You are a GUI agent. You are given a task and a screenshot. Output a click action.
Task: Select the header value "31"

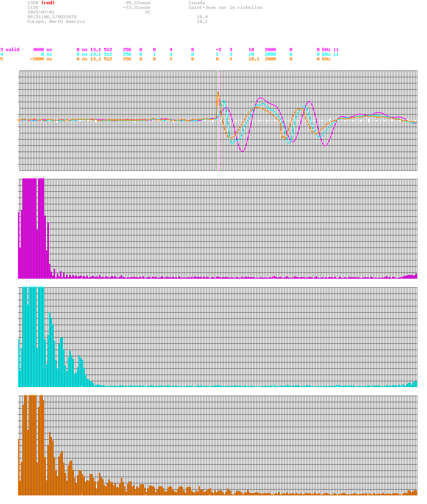point(147,12)
